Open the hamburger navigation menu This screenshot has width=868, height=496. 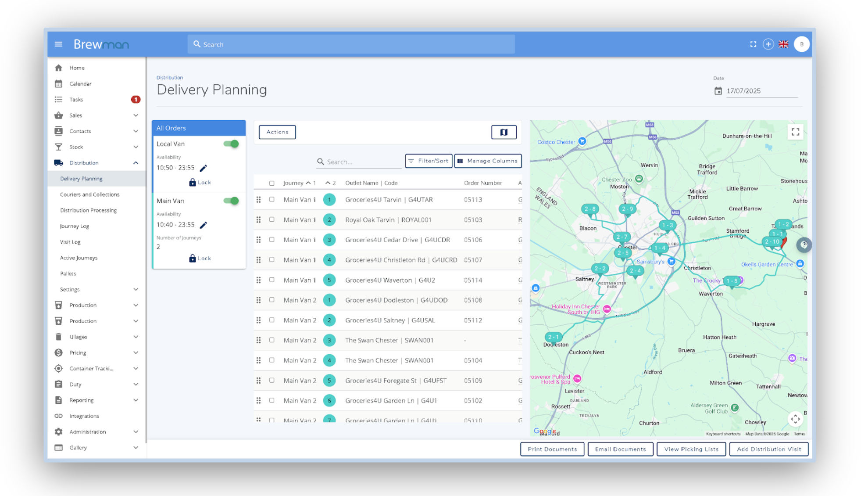tap(58, 44)
